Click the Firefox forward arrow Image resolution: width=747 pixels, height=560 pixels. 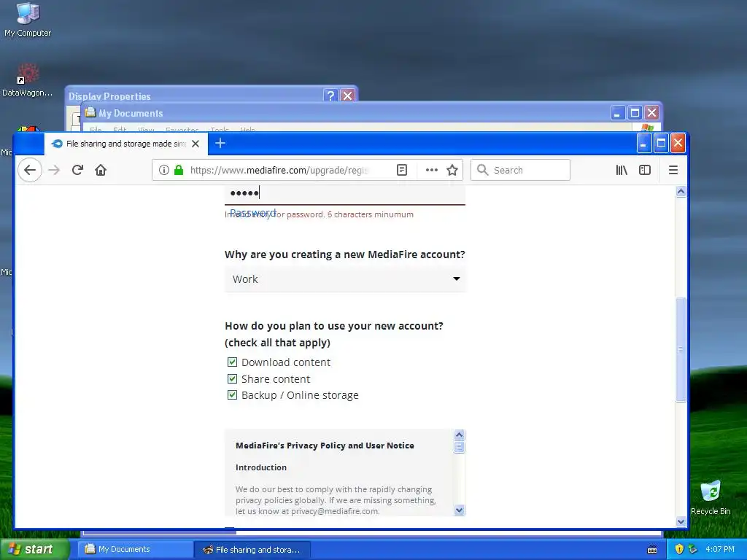[54, 170]
